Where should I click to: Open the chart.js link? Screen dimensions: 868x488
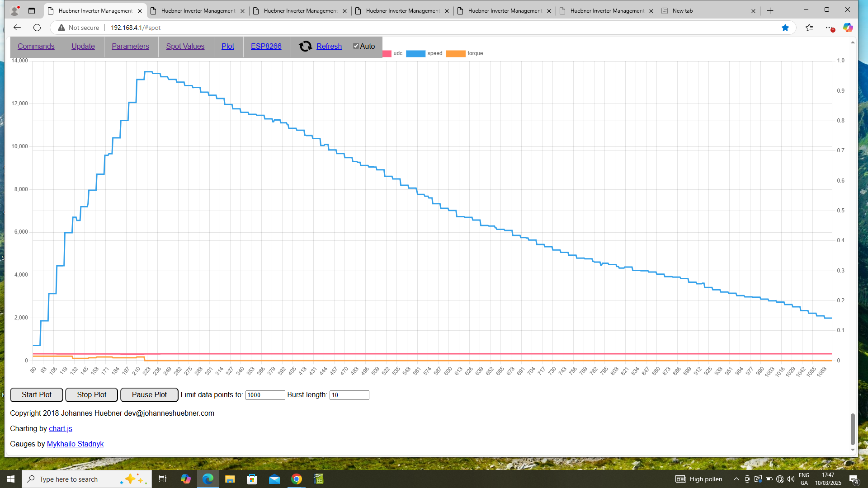tap(61, 428)
